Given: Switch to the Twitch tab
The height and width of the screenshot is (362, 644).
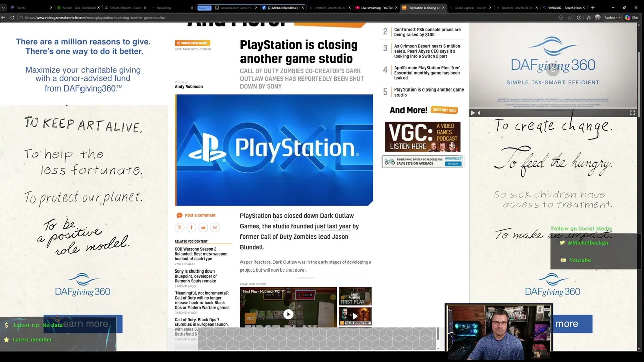Looking at the screenshot, I should pos(30,8).
